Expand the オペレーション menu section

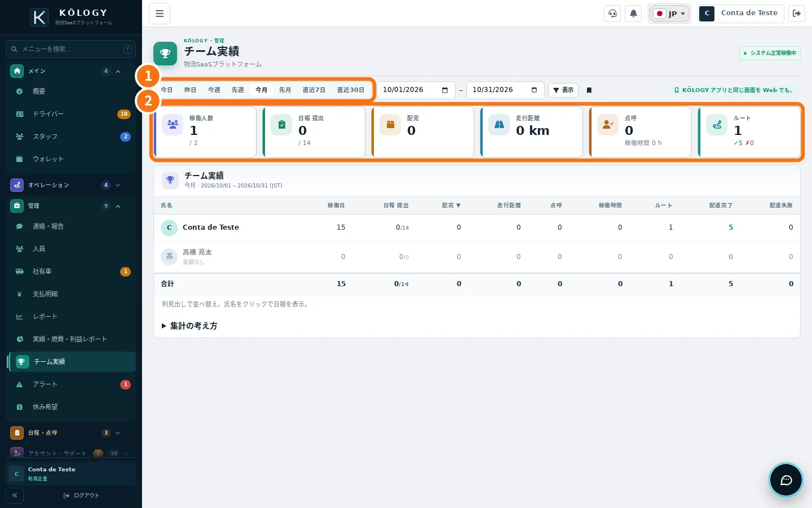pyautogui.click(x=70, y=185)
